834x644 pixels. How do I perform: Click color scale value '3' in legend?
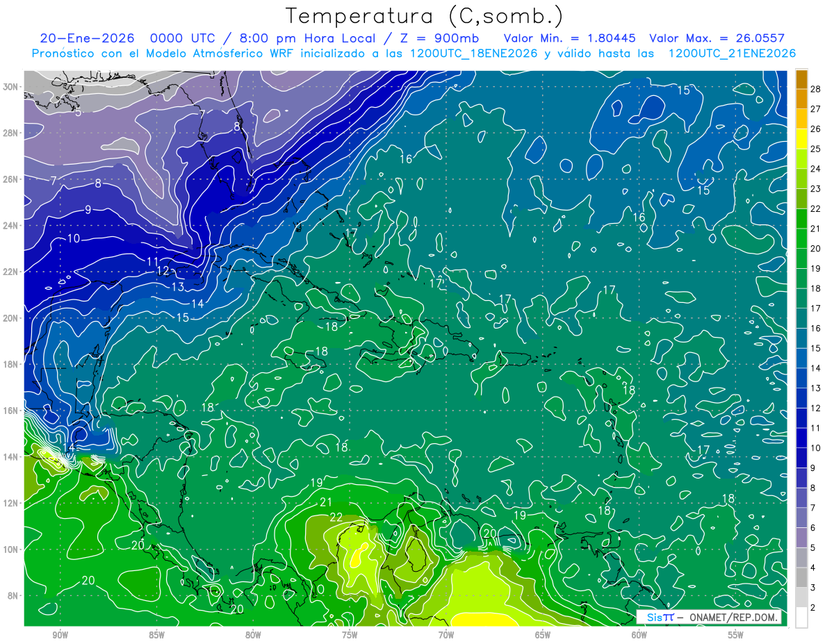tap(813, 588)
